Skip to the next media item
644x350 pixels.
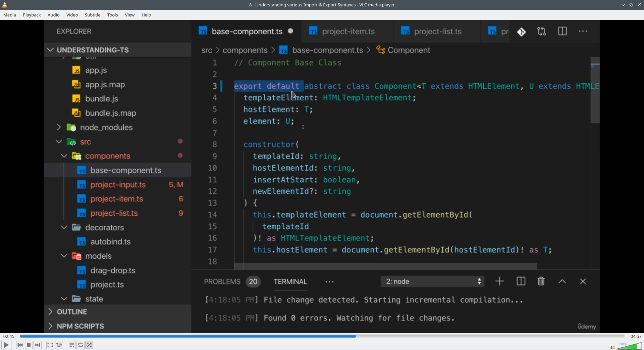click(38, 345)
